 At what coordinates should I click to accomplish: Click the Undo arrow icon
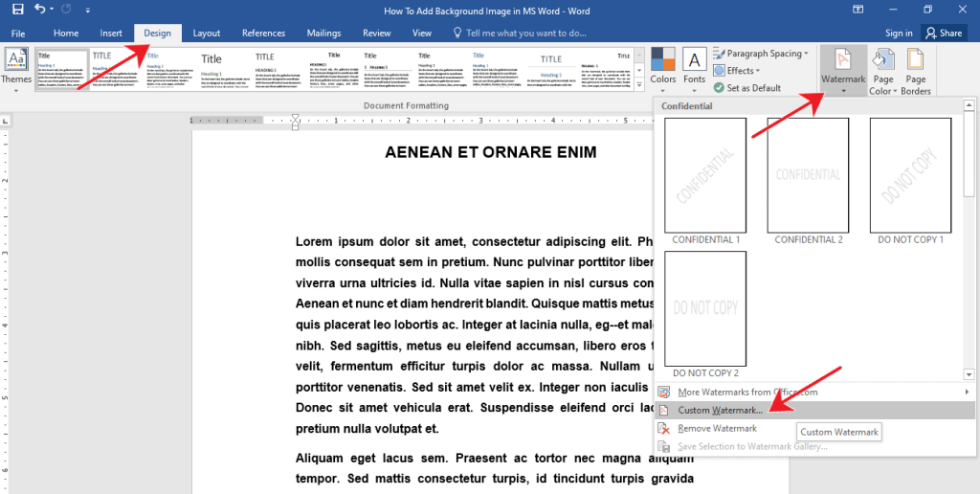[x=40, y=9]
